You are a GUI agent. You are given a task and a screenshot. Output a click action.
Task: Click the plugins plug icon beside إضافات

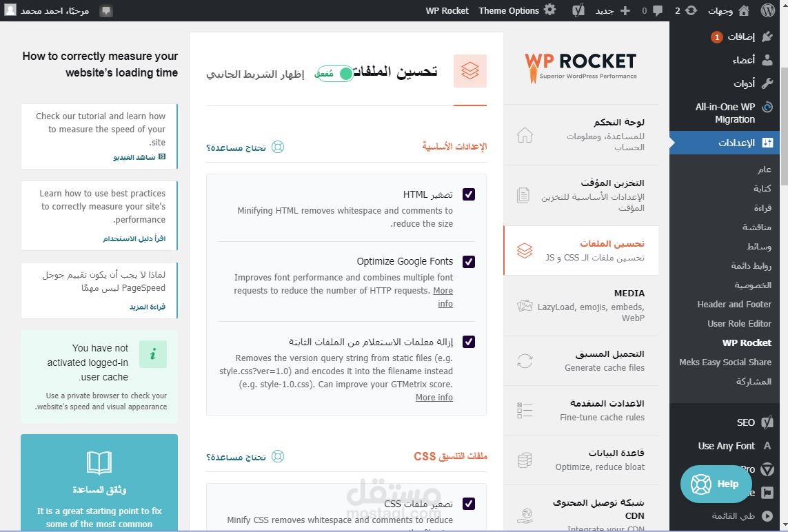click(x=767, y=37)
